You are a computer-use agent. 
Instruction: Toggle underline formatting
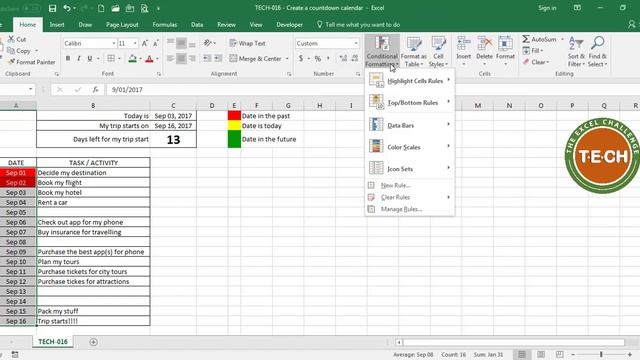tap(89, 58)
